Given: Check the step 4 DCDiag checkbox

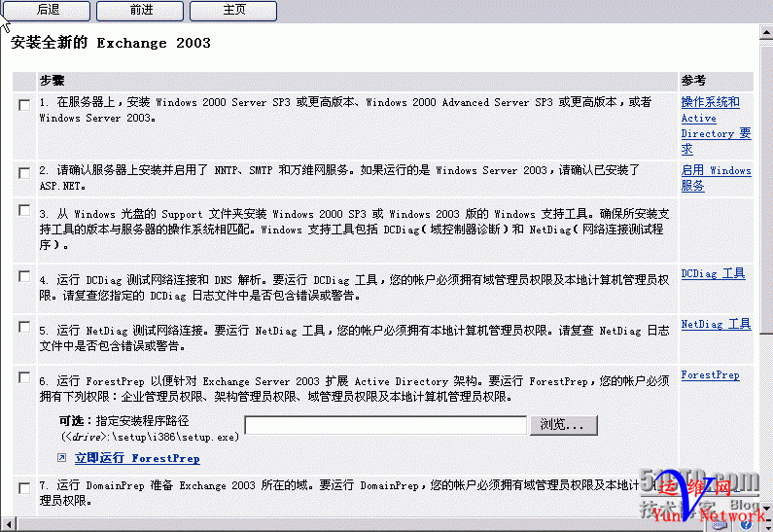Looking at the screenshot, I should point(24,276).
